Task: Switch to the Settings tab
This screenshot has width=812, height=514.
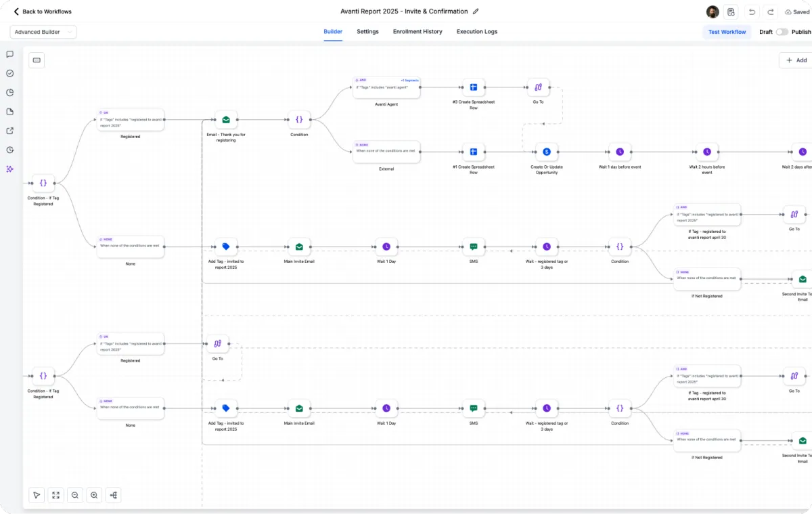Action: pos(368,32)
